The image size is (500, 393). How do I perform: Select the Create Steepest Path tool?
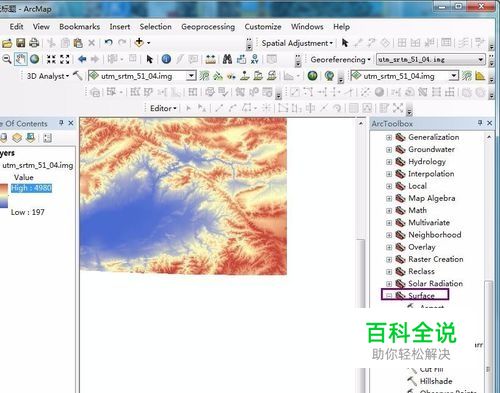point(218,76)
